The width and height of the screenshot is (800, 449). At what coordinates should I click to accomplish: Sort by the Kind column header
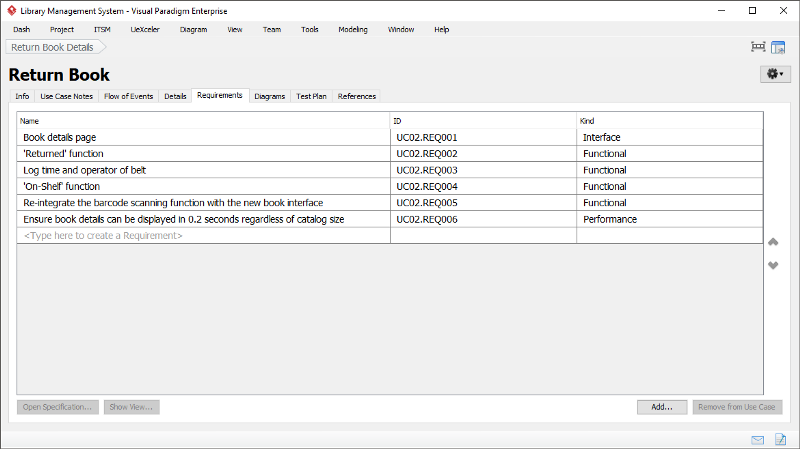pyautogui.click(x=668, y=121)
